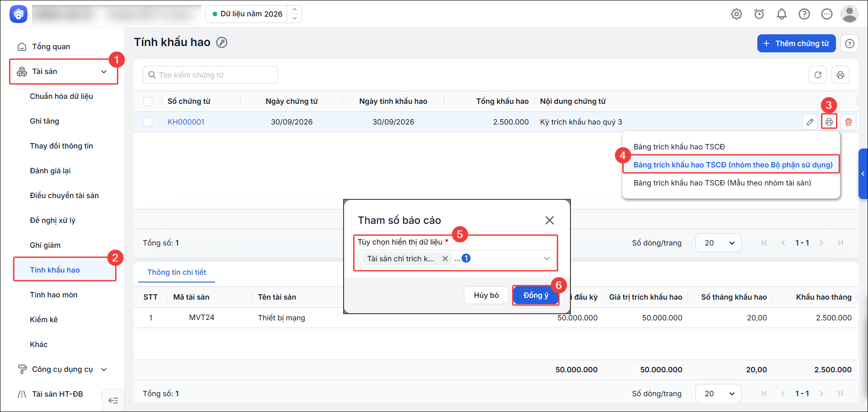The height and width of the screenshot is (412, 868).
Task: Open the Dữ liệu năm 2026 selector
Action: coord(247,14)
